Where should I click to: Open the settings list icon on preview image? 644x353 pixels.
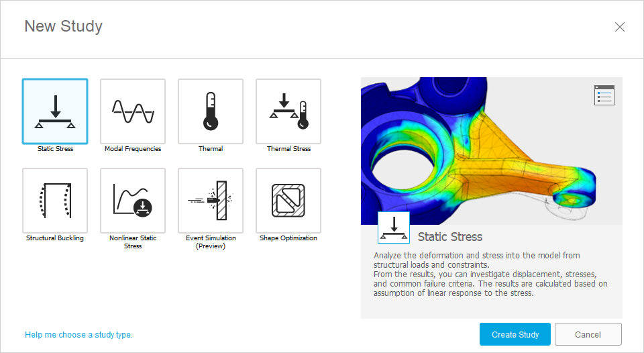[604, 95]
